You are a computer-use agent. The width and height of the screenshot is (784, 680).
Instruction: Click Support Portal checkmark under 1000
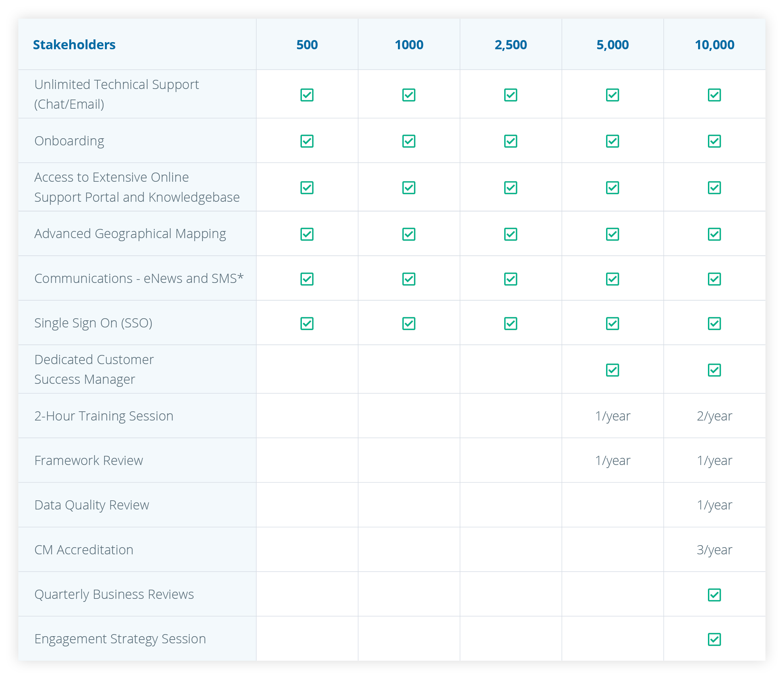pos(408,187)
